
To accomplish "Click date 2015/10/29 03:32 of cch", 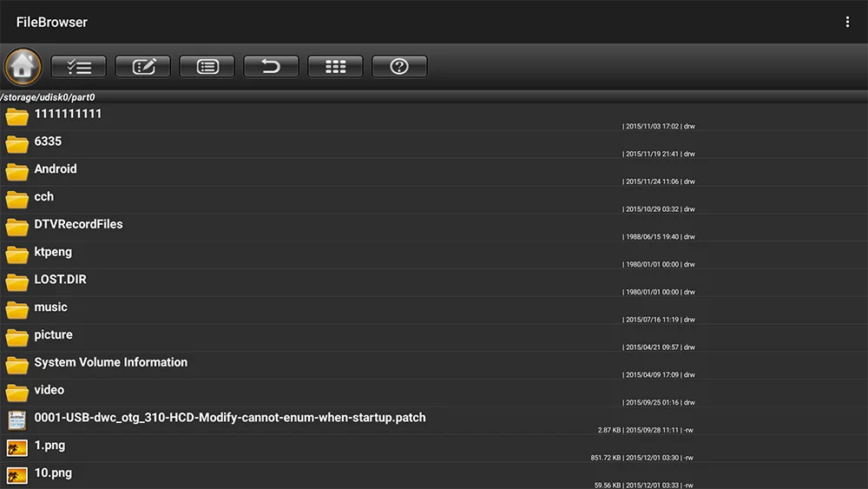I will [x=652, y=209].
